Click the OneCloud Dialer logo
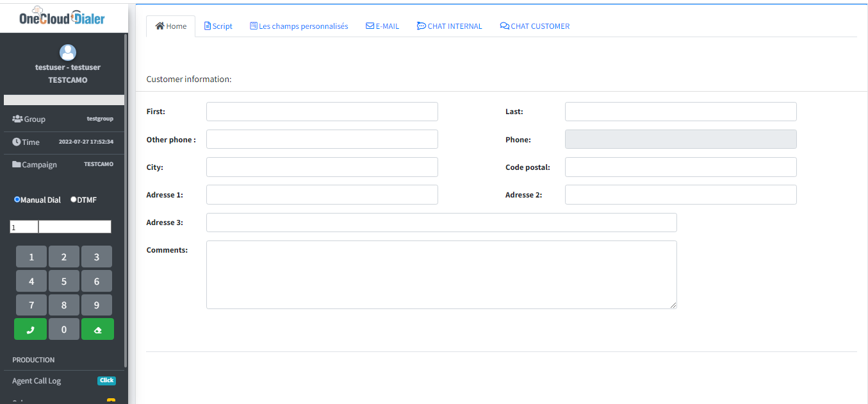 click(x=62, y=17)
